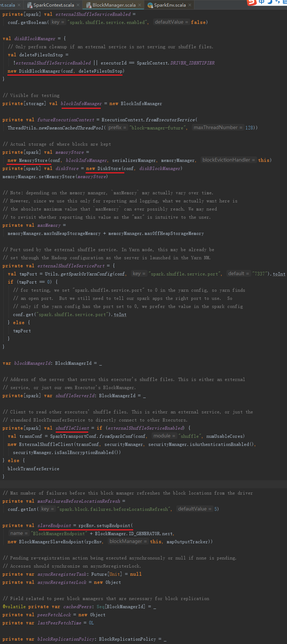The width and height of the screenshot is (287, 644).
Task: Click setupEndpoint method call
Action: tap(114, 526)
